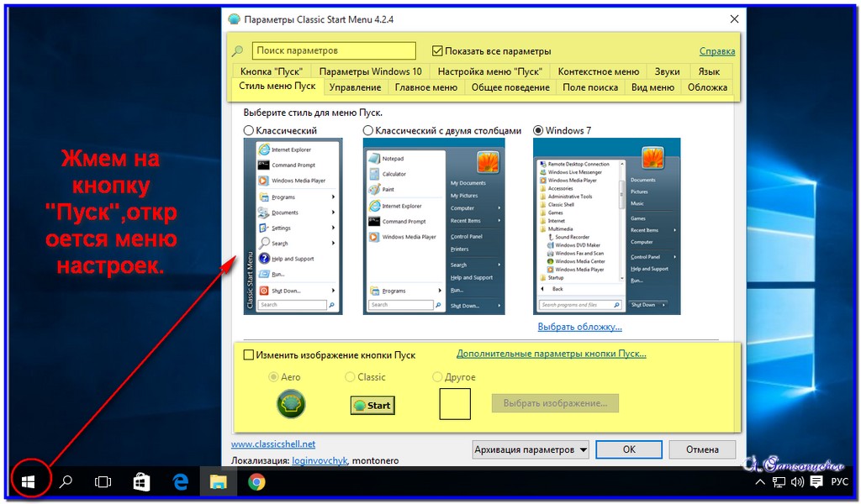The height and width of the screenshot is (504, 861).
Task: Launch Google Chrome from the taskbar
Action: [x=256, y=482]
